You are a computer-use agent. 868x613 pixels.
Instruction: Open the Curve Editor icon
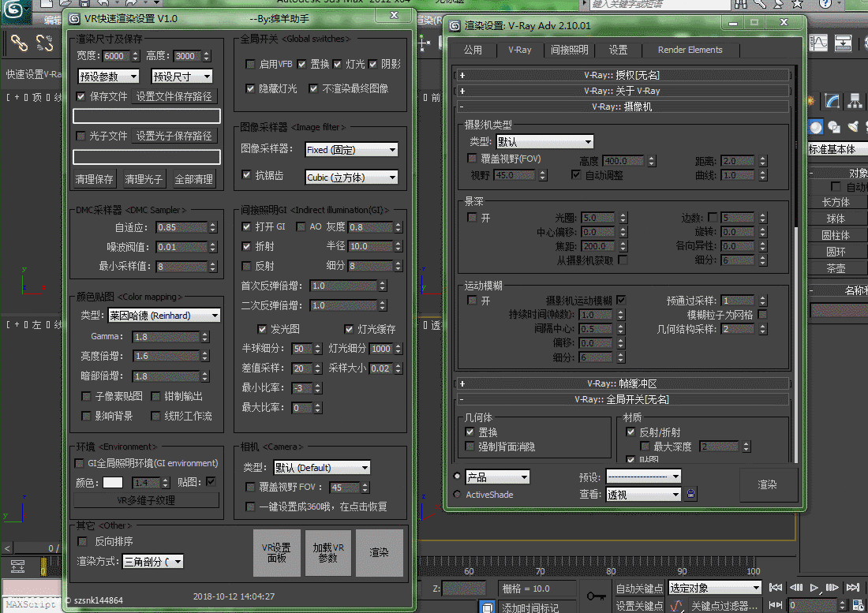(820, 42)
